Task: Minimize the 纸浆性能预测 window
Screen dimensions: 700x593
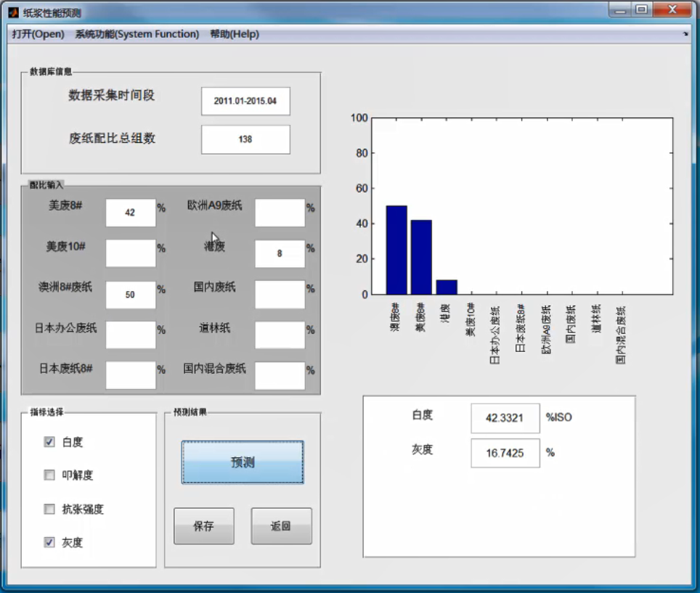Action: pyautogui.click(x=619, y=9)
